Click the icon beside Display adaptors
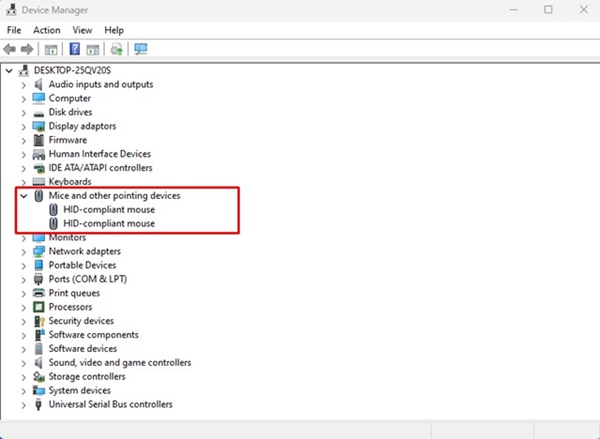 (39, 126)
